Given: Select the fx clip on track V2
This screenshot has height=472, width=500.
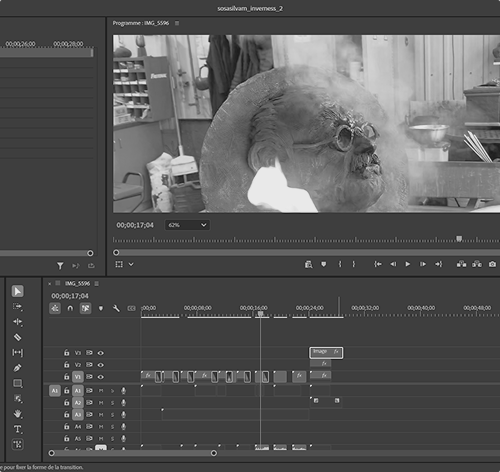Looking at the screenshot, I should (321, 364).
